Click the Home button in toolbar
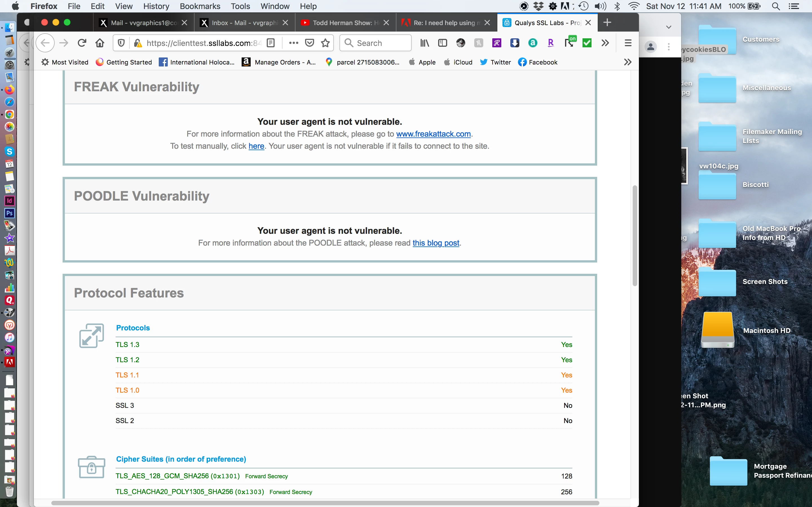Image resolution: width=812 pixels, height=507 pixels. click(100, 43)
